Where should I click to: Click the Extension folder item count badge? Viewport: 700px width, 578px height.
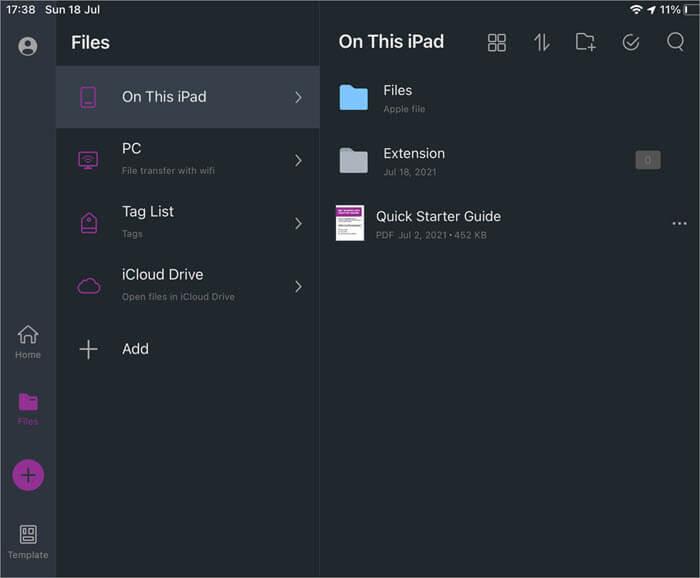click(647, 160)
